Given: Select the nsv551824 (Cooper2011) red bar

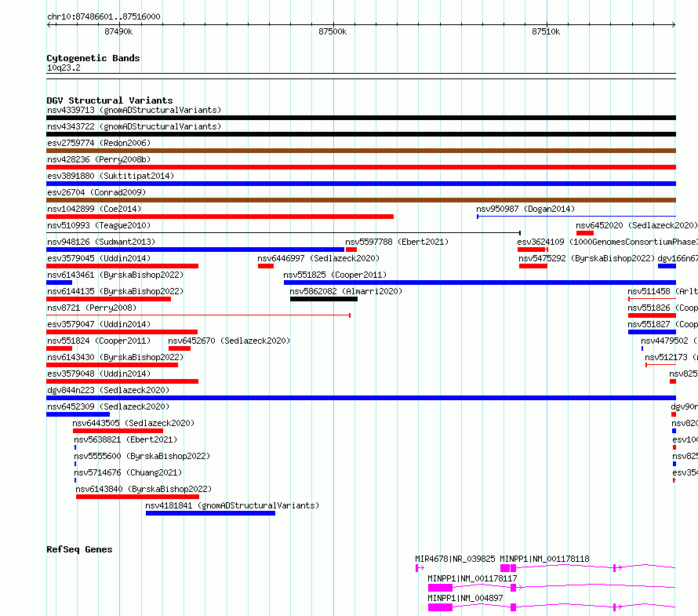Looking at the screenshot, I should (59, 348).
